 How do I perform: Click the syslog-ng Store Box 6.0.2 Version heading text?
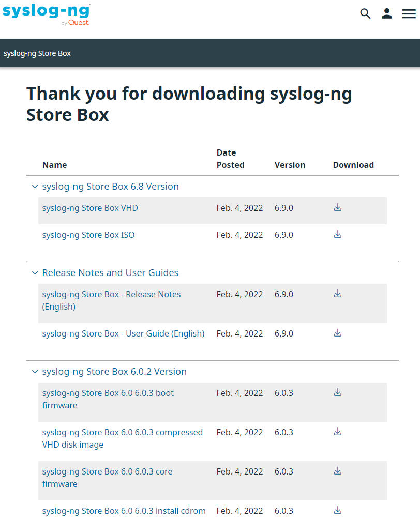[x=114, y=372]
